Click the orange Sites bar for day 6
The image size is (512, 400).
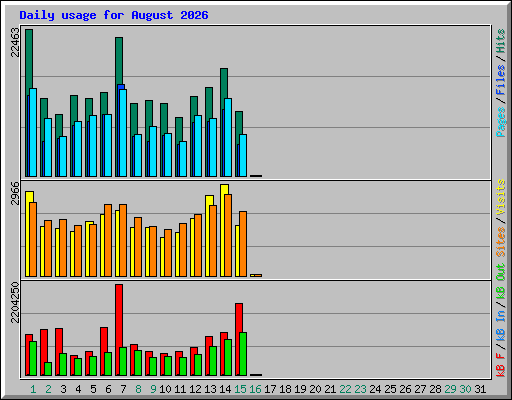click(x=108, y=240)
